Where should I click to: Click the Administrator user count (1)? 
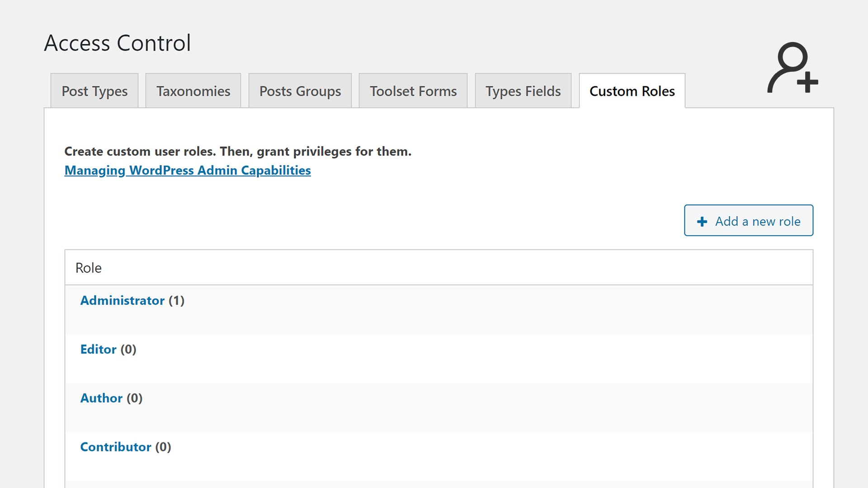(177, 300)
